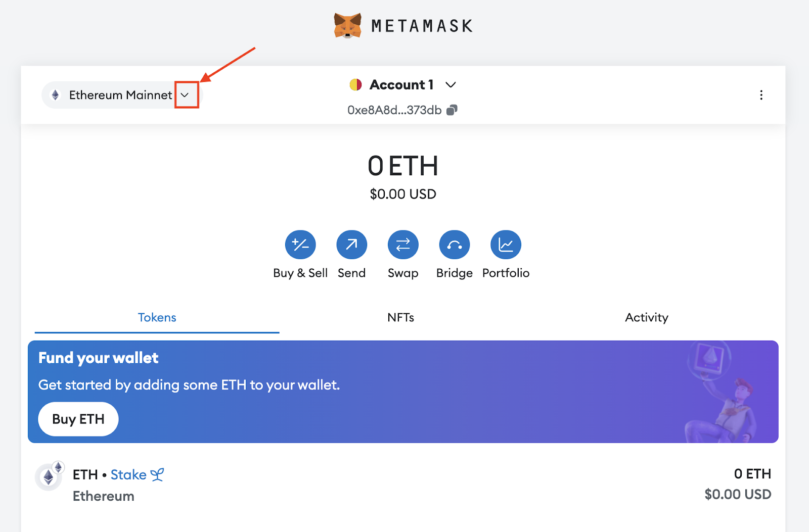Screen dimensions: 809x532
Task: Click the Buy & Sell round icon
Action: click(x=300, y=245)
